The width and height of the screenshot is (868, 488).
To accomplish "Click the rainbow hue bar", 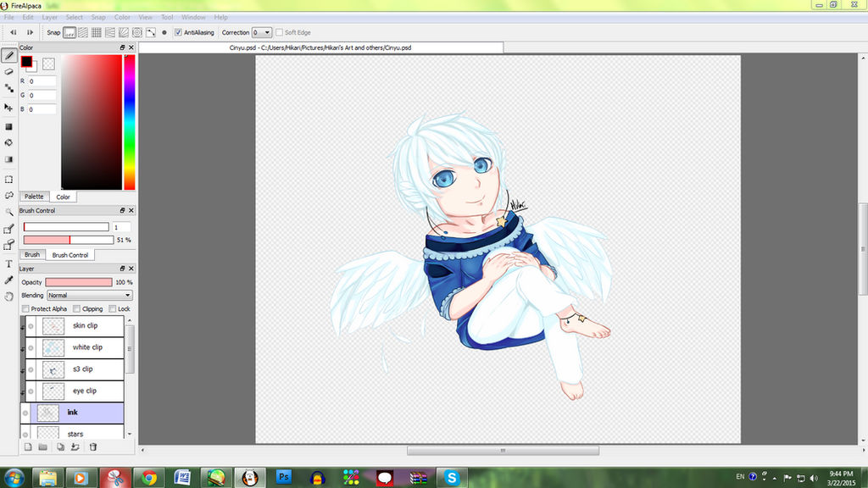I will pos(129,122).
